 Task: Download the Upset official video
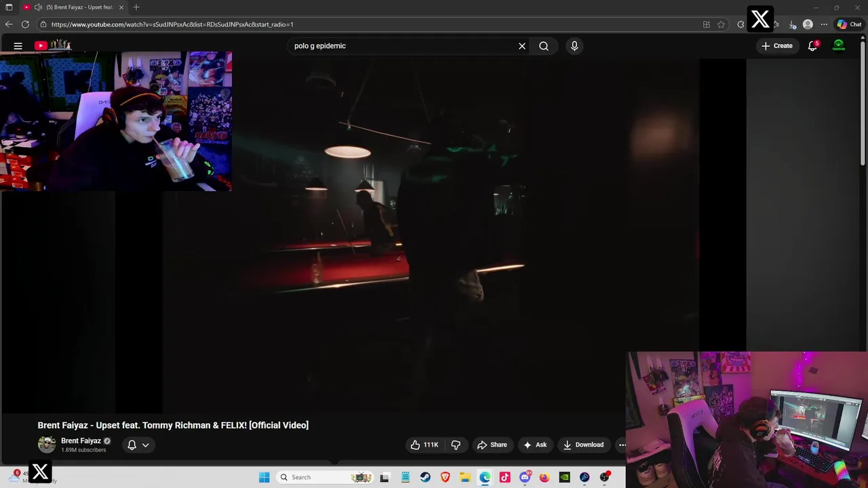[x=583, y=445]
